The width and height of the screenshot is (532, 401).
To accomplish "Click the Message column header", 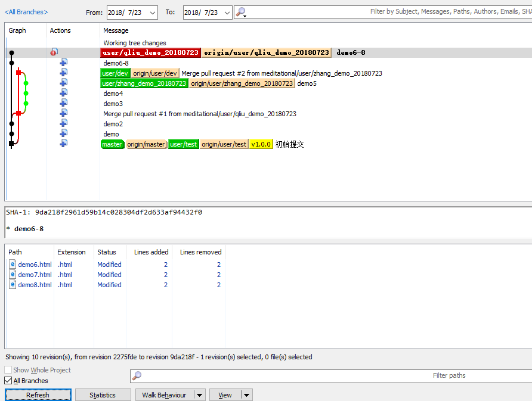I will tap(116, 30).
